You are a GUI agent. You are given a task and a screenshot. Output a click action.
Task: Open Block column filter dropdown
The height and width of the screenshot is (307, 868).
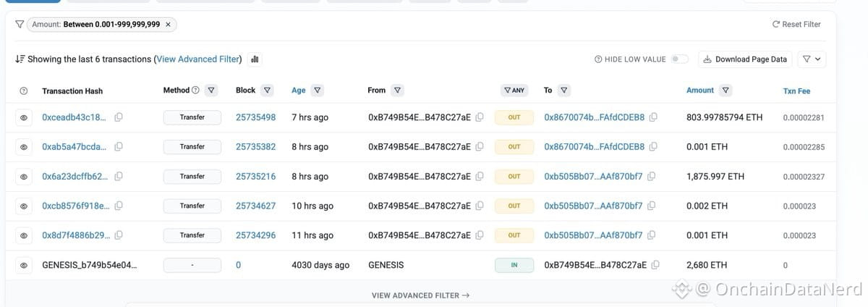pyautogui.click(x=267, y=91)
